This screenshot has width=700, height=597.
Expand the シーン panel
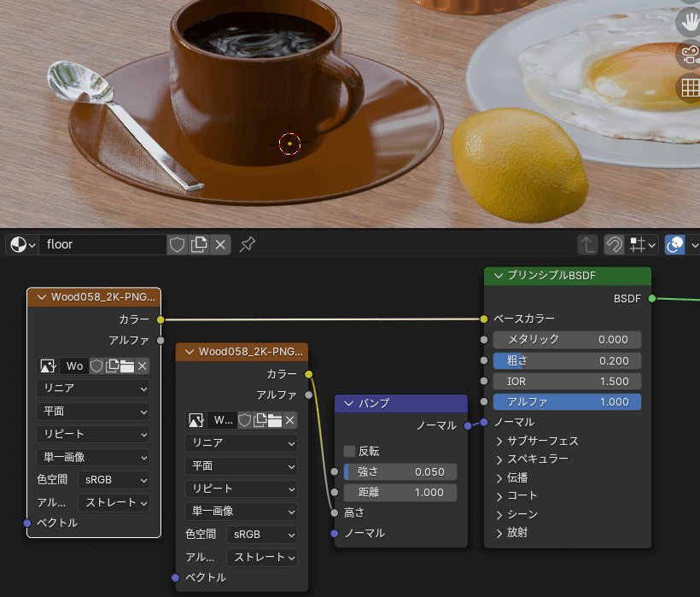click(x=517, y=514)
